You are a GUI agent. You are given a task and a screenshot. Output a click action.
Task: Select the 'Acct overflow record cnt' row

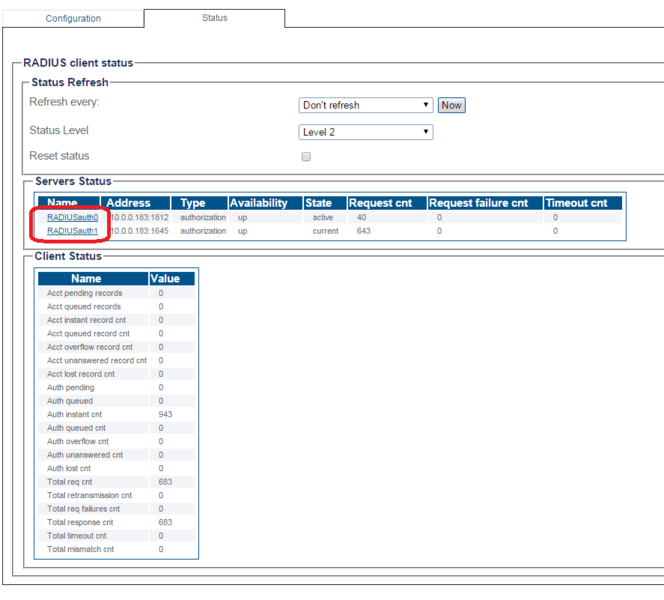(116, 347)
